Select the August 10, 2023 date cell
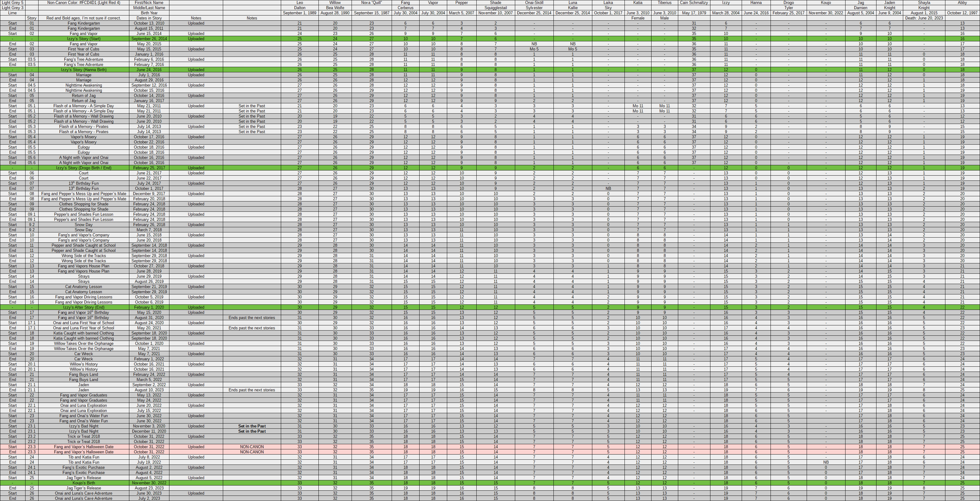 (149, 390)
